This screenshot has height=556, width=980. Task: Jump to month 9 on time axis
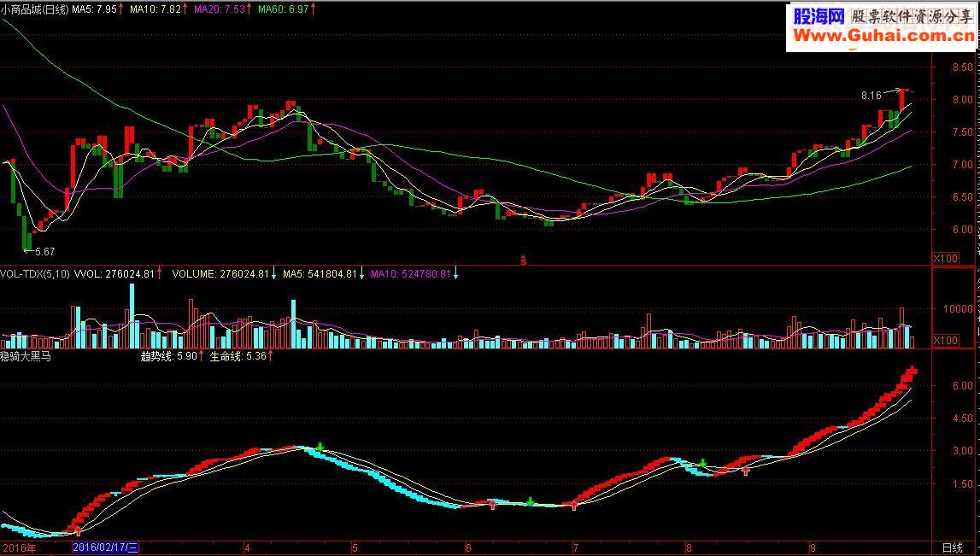pos(813,547)
